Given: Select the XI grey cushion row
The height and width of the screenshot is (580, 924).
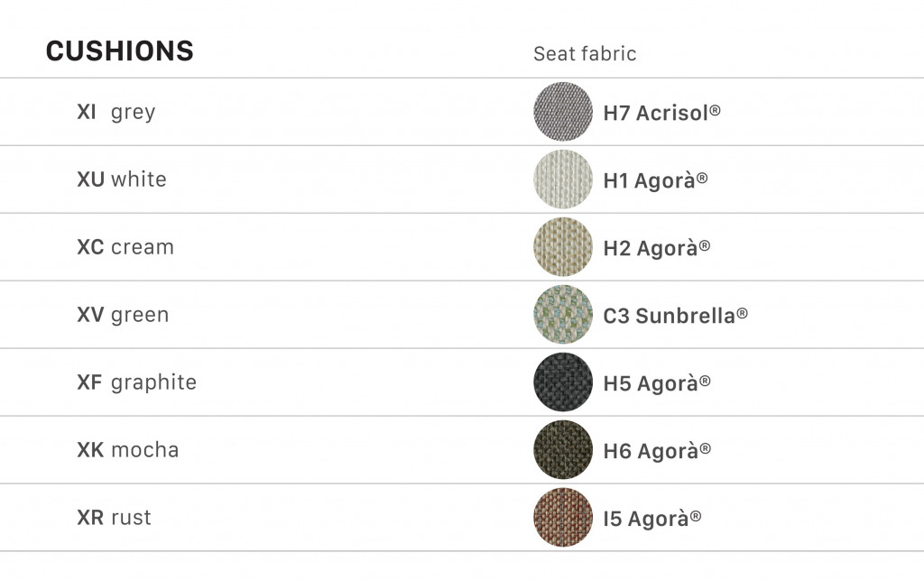Looking at the screenshot, I should tap(116, 112).
